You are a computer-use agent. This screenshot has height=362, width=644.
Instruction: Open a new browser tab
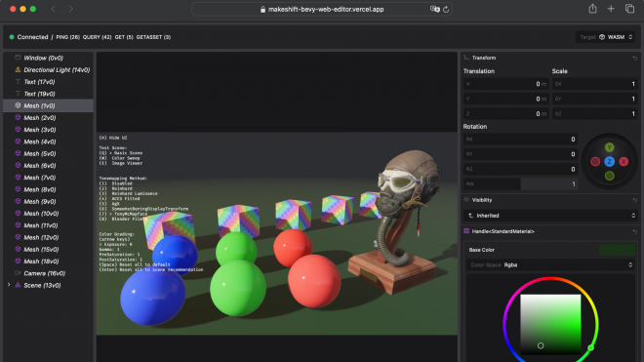coord(611,9)
